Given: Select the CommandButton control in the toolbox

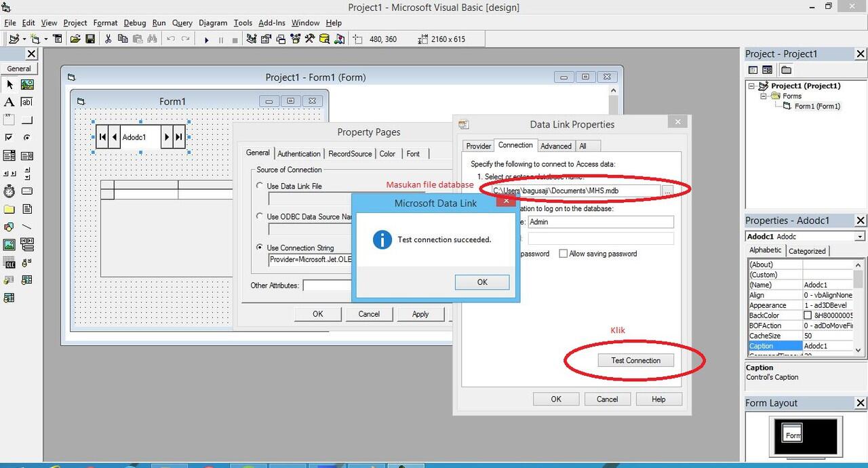Looking at the screenshot, I should (x=27, y=120).
